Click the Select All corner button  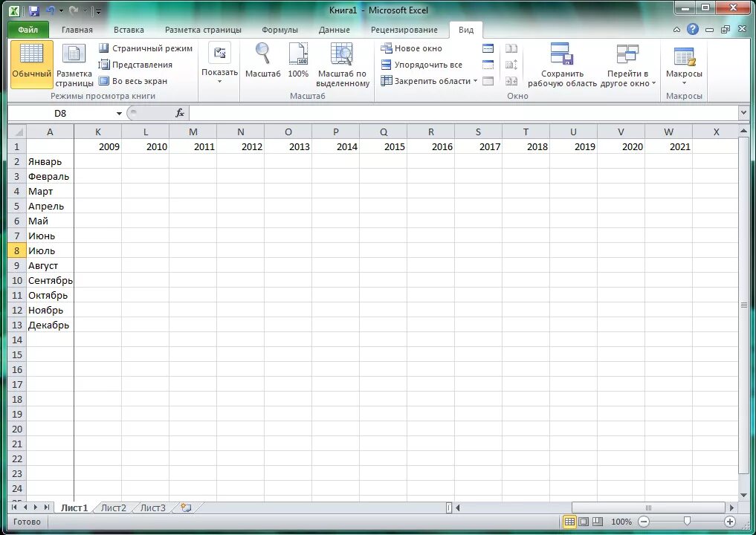[x=17, y=132]
